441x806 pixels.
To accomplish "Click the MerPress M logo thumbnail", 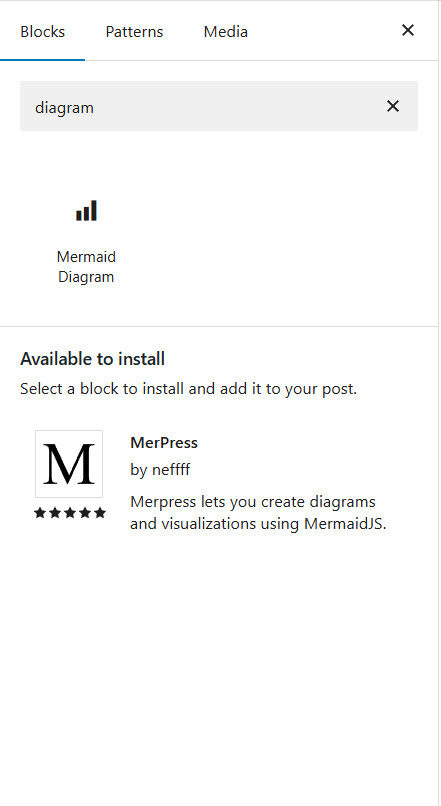I will click(x=69, y=464).
